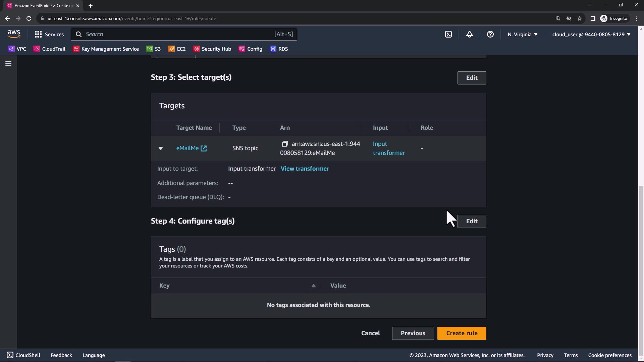
Task: Open the View transformer link
Action: pyautogui.click(x=305, y=169)
